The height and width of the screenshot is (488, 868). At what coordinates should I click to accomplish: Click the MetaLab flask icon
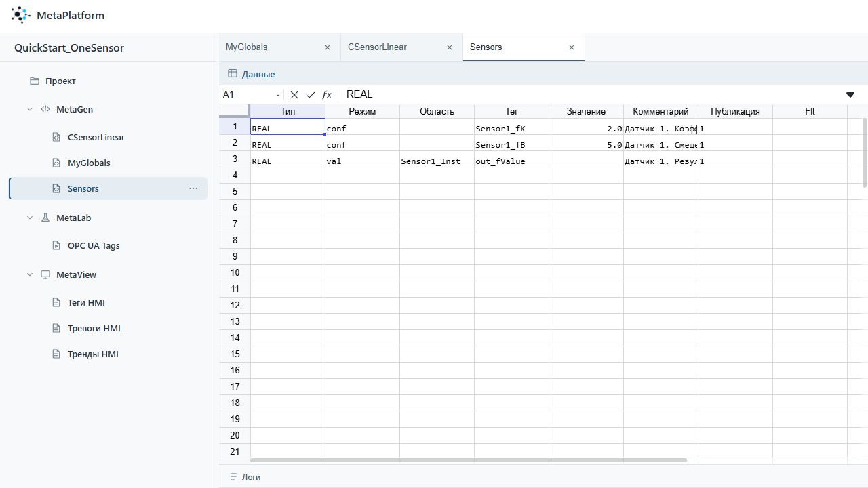coord(45,218)
